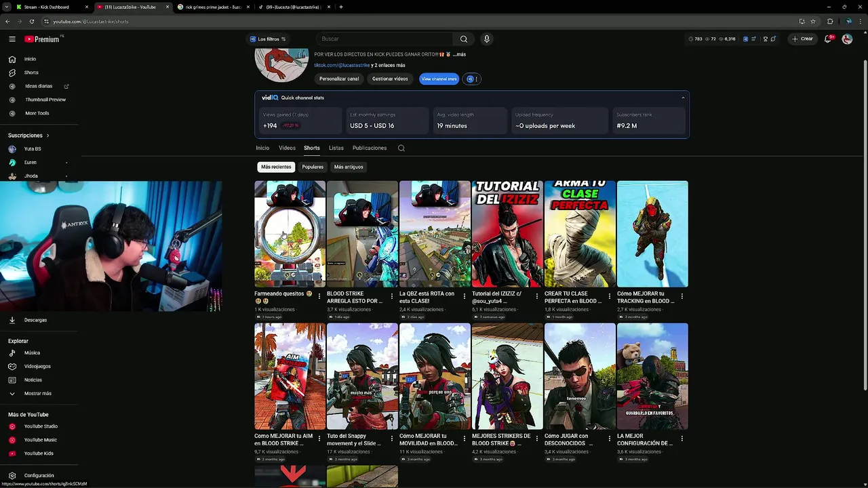Image resolution: width=868 pixels, height=488 pixels.
Task: Collapse the vidIQ Quick channel stats panel
Action: pos(683,98)
